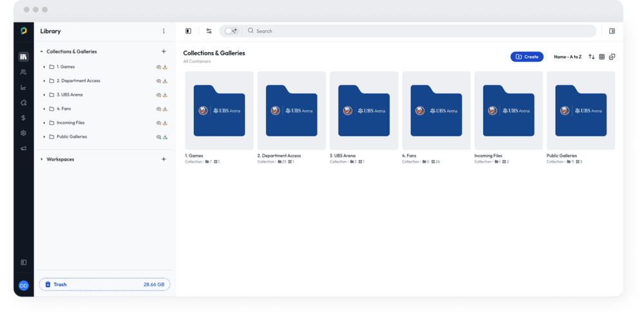This screenshot has width=644, height=317.
Task: Open the people/users section in the left rail
Action: 23,72
